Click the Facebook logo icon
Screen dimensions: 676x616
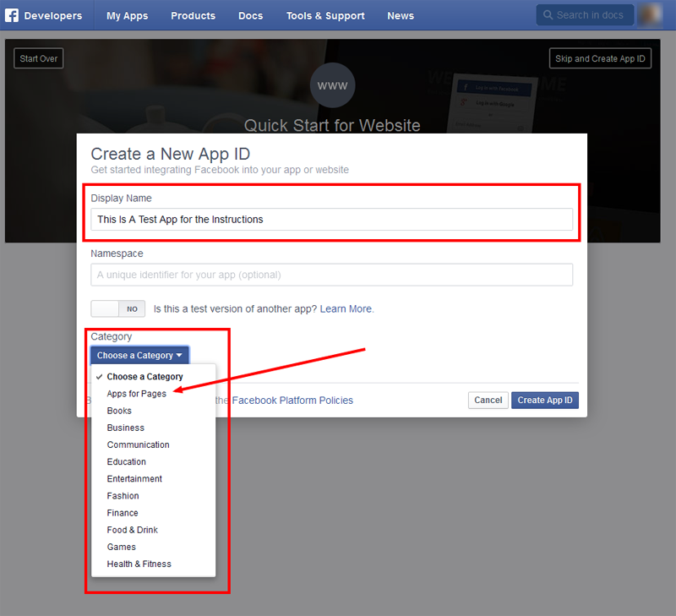[x=12, y=15]
